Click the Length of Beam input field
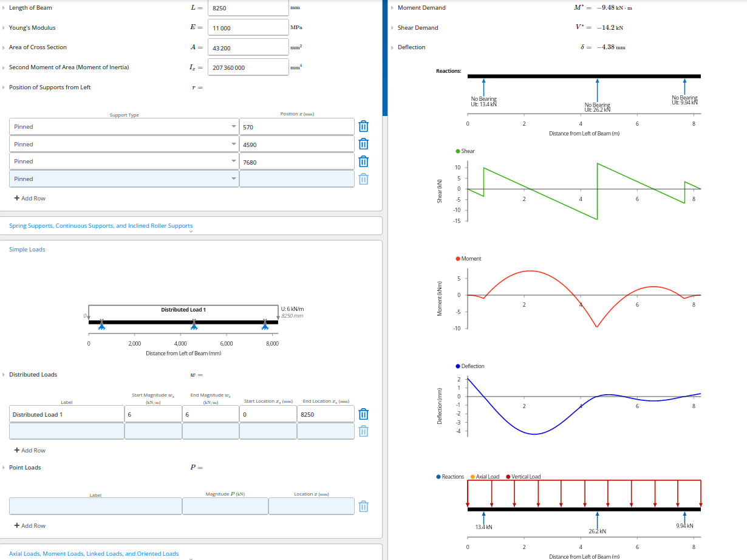The width and height of the screenshot is (747, 560). (x=248, y=8)
